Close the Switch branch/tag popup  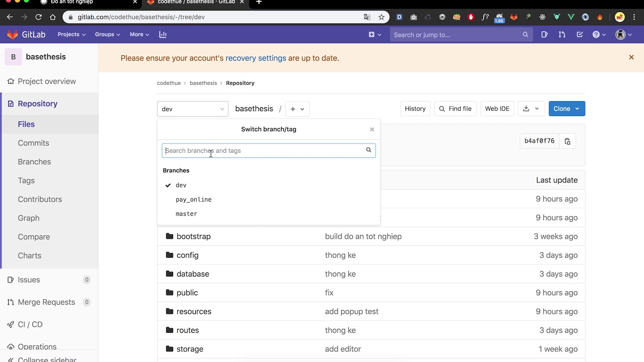point(372,129)
